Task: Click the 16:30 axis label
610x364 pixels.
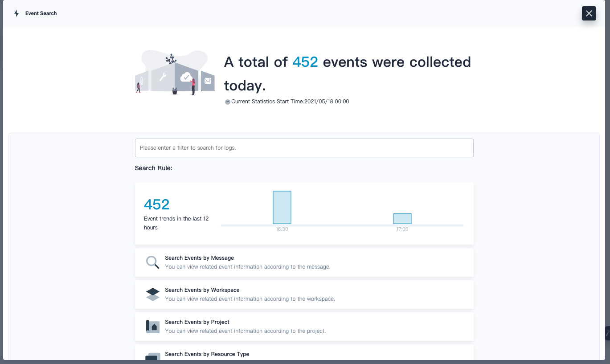Action: point(282,229)
